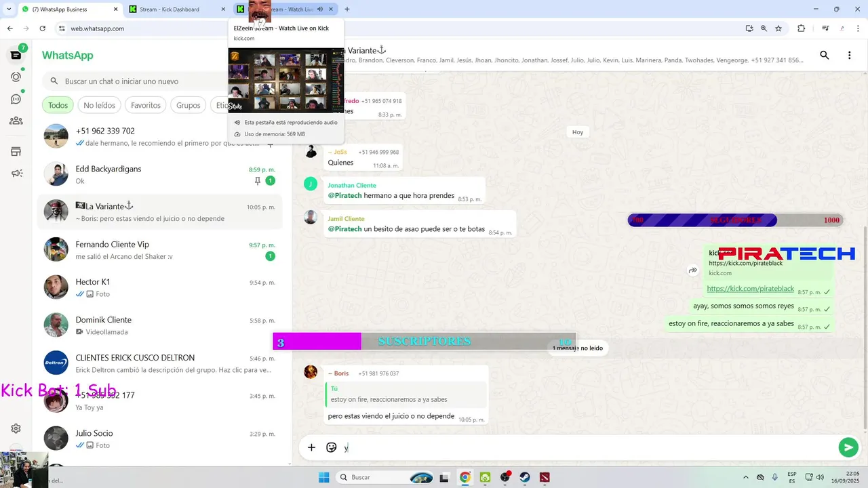Screen dimensions: 868x488
Task: Open a new browser tab
Action: (x=347, y=9)
